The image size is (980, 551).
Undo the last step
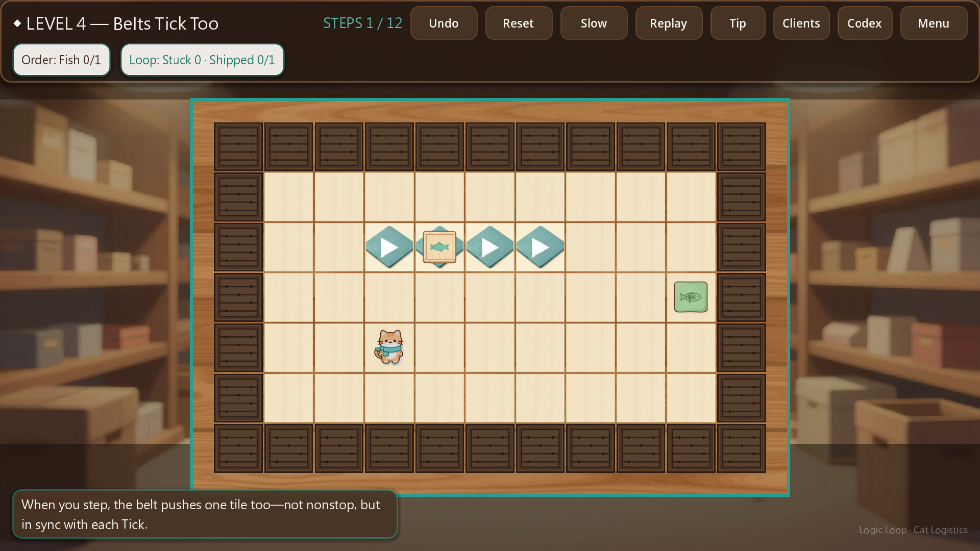click(x=444, y=23)
